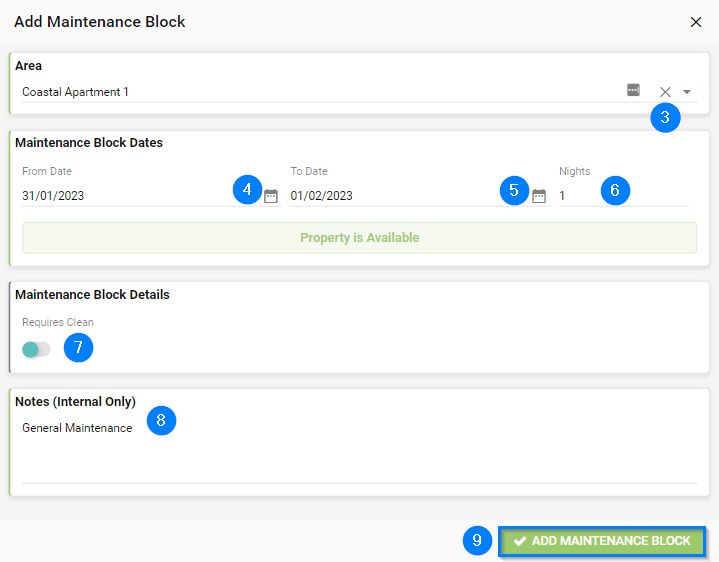Viewport: 719px width, 562px height.
Task: Clear the Coastal Apartment 1 area selection
Action: (665, 92)
